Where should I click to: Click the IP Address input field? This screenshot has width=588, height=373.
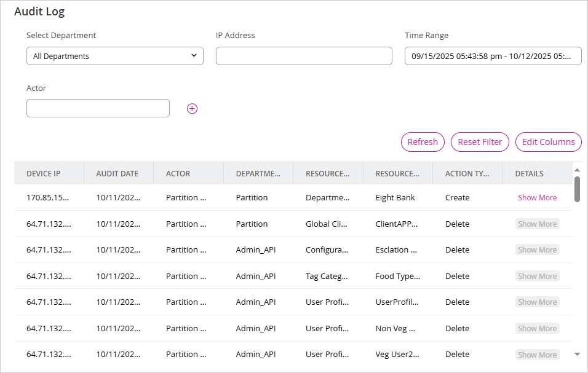304,56
